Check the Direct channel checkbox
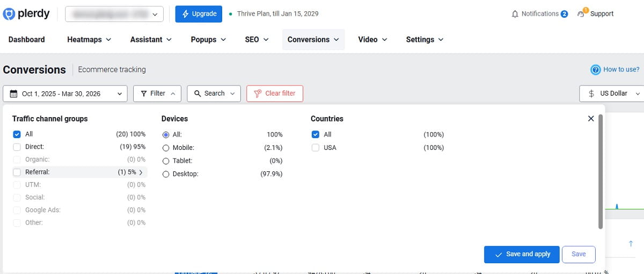The height and width of the screenshot is (274, 644). pos(17,147)
